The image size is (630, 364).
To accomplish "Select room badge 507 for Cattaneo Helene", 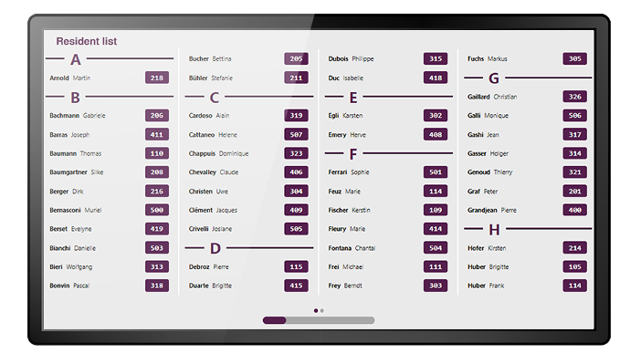I will [296, 134].
